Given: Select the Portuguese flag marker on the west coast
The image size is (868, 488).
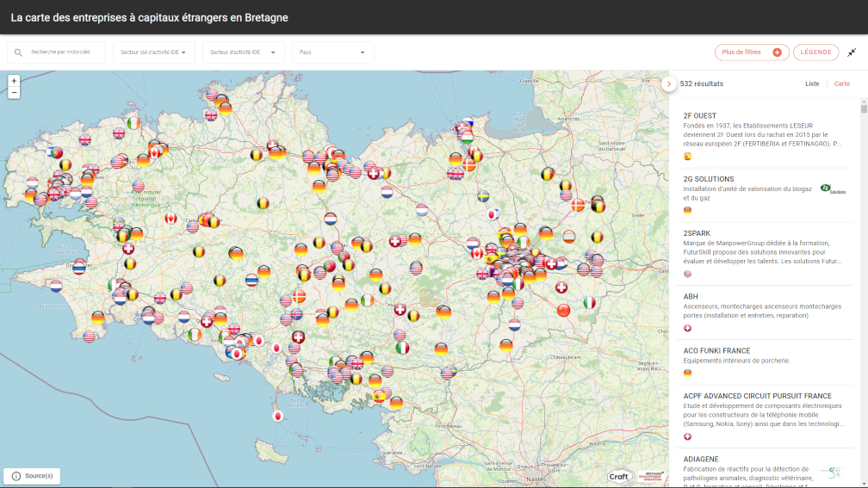Looking at the screenshot, I should tap(57, 152).
